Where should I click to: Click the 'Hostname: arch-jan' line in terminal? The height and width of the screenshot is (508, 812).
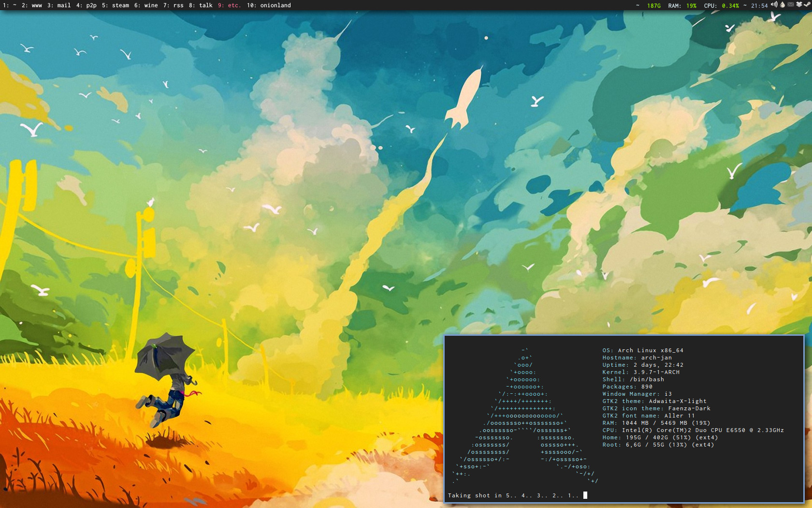click(x=637, y=358)
